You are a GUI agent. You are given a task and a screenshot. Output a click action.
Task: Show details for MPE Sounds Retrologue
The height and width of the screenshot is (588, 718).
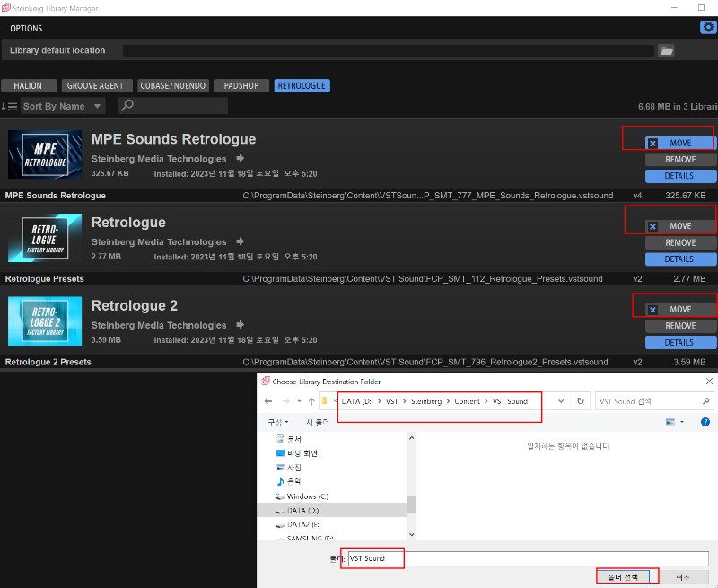click(x=680, y=176)
